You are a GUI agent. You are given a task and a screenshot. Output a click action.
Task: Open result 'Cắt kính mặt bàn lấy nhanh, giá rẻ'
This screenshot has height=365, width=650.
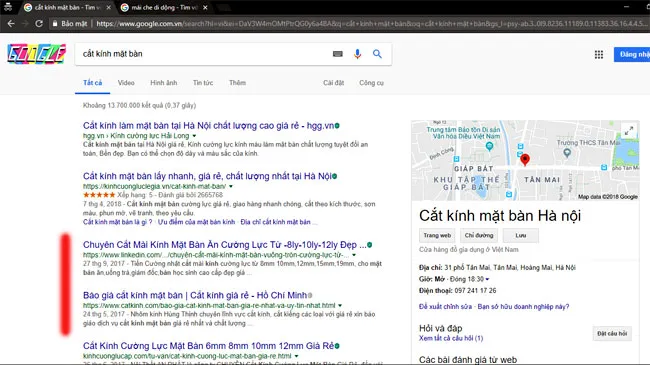click(x=207, y=176)
